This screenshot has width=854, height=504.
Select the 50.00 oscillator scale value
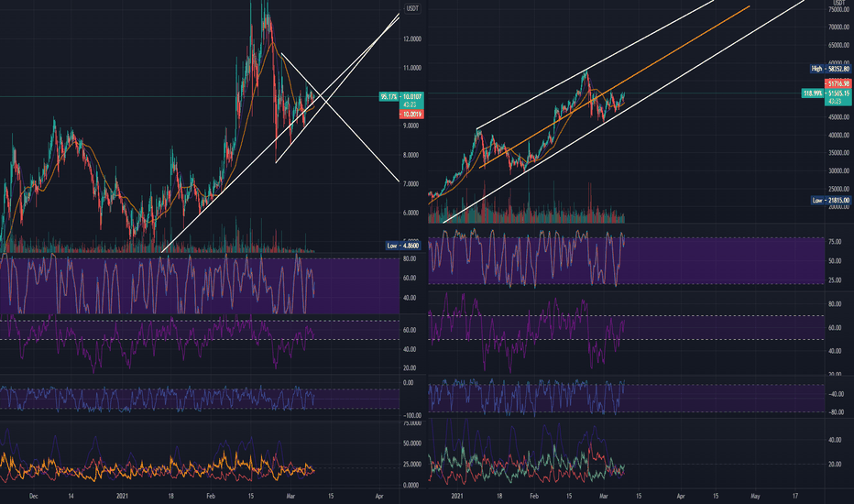coord(835,261)
